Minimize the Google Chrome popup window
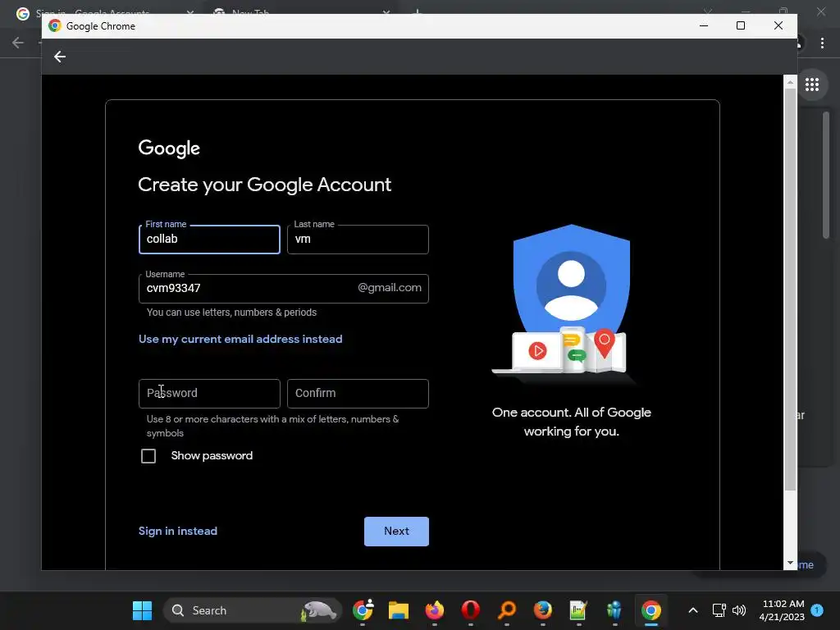The width and height of the screenshot is (840, 630). click(704, 25)
